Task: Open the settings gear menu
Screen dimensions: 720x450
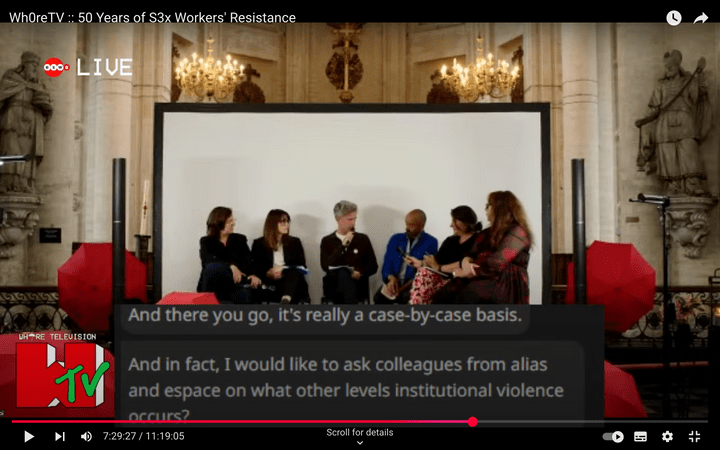Action: 667,436
